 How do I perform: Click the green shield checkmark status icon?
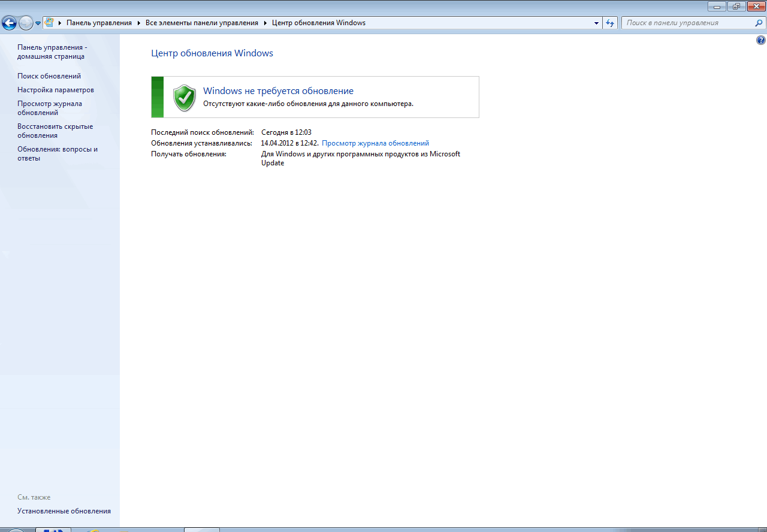click(185, 97)
